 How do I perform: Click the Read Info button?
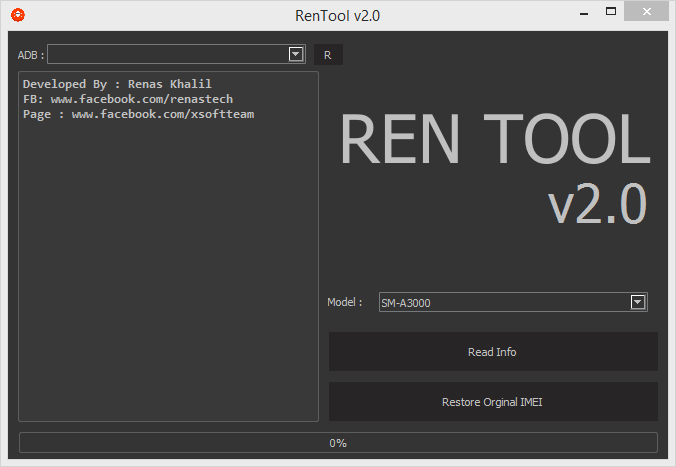pyautogui.click(x=493, y=351)
